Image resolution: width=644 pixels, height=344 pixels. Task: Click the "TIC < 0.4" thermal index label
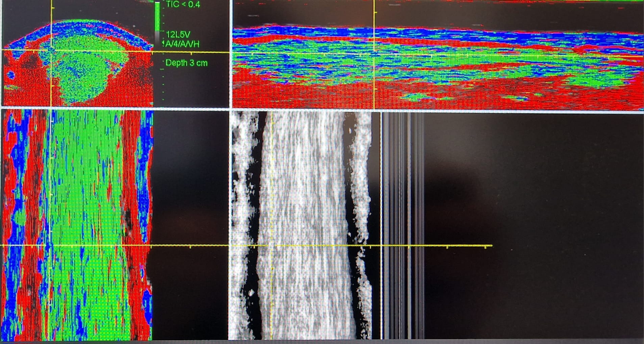(183, 4)
